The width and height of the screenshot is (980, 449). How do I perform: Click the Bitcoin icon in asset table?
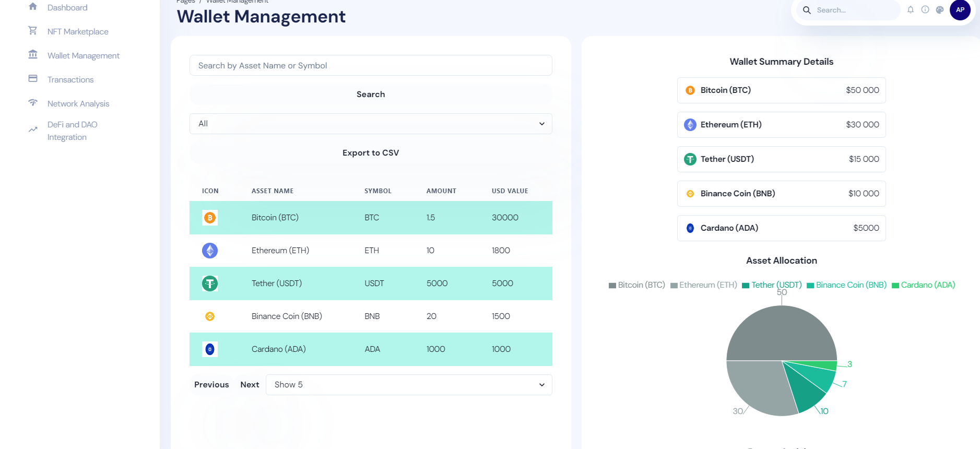tap(210, 218)
